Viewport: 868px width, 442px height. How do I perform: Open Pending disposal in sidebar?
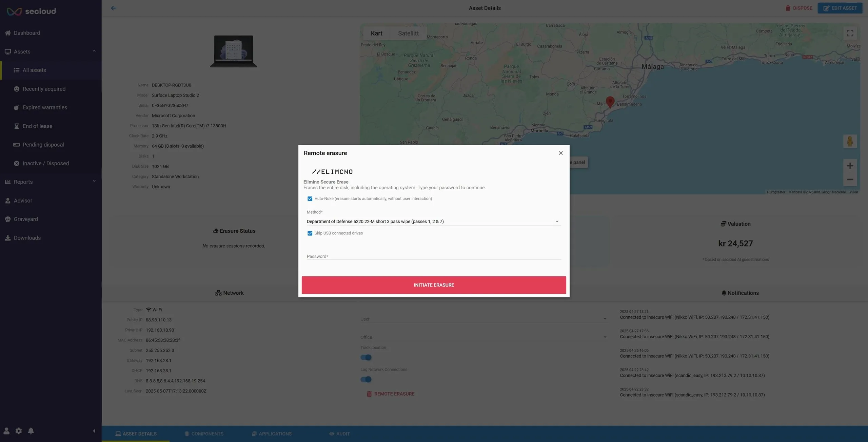click(51, 145)
